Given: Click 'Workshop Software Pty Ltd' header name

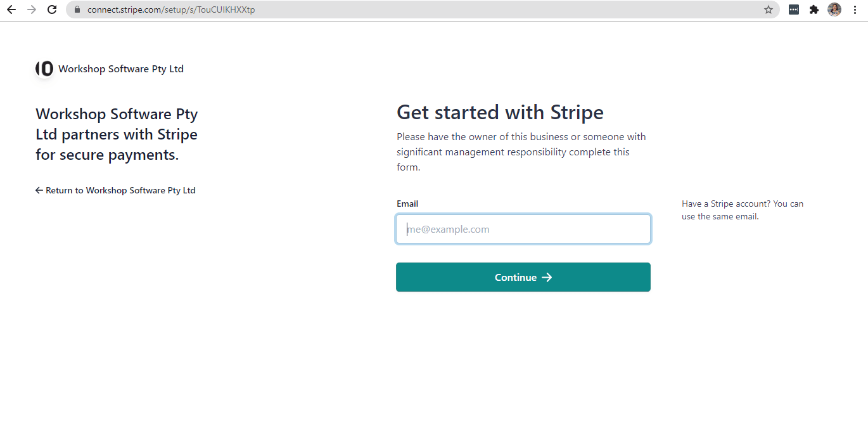Looking at the screenshot, I should click(x=121, y=69).
